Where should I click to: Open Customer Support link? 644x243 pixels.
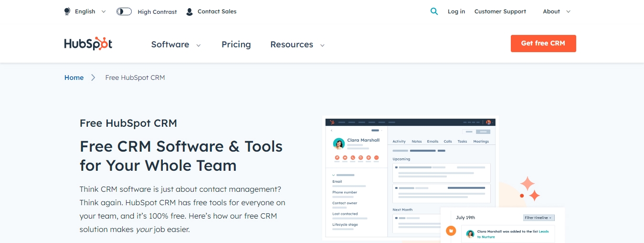pos(500,11)
